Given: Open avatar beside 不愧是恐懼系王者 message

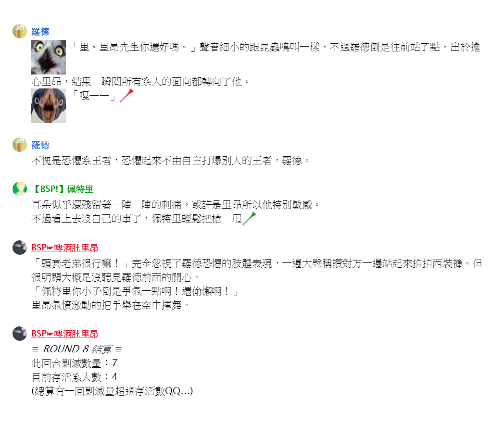Looking at the screenshot, I should click(x=20, y=145).
